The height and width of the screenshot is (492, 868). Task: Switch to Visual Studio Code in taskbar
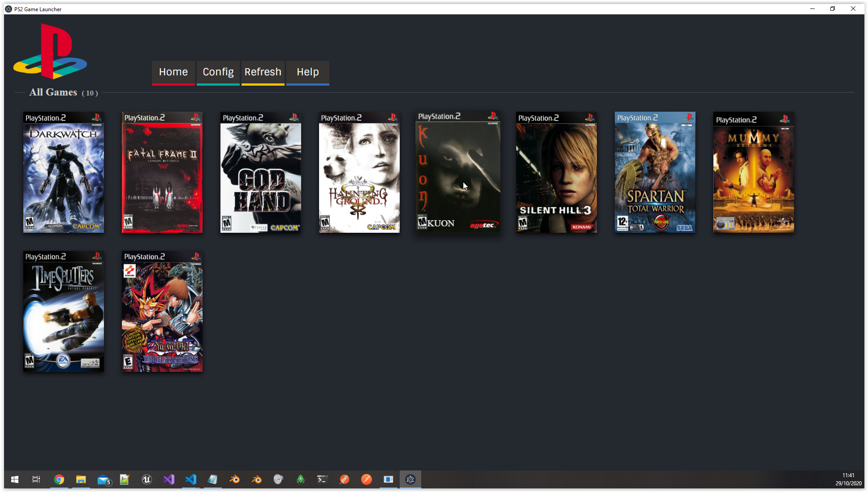click(191, 479)
